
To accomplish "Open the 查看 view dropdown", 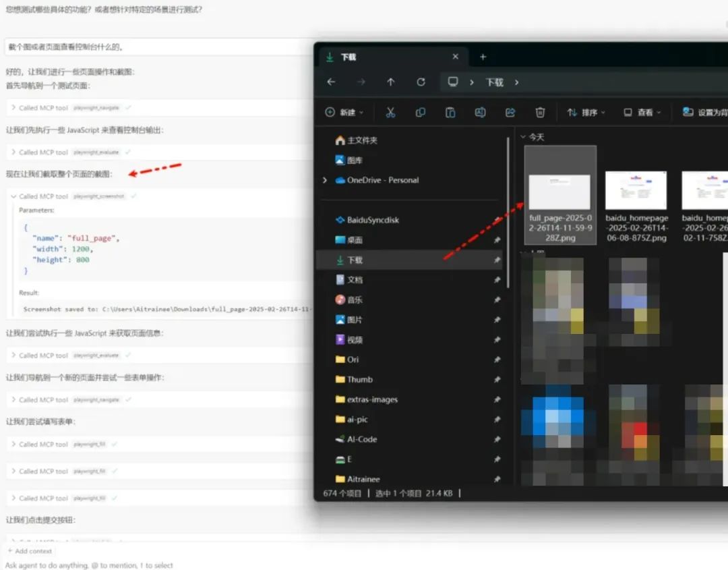I will 642,112.
